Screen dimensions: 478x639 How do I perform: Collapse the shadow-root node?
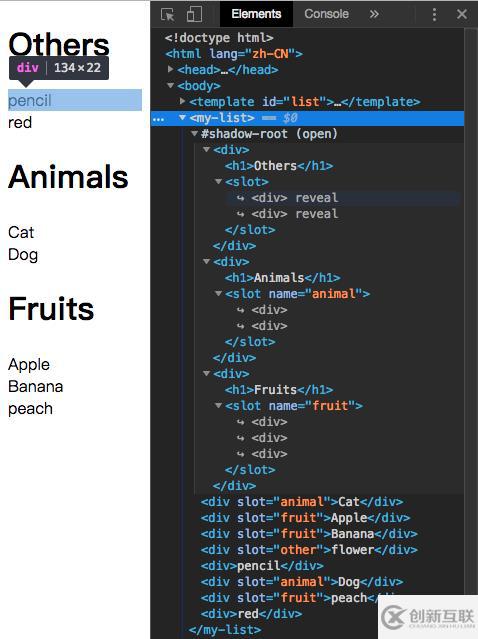pyautogui.click(x=194, y=134)
